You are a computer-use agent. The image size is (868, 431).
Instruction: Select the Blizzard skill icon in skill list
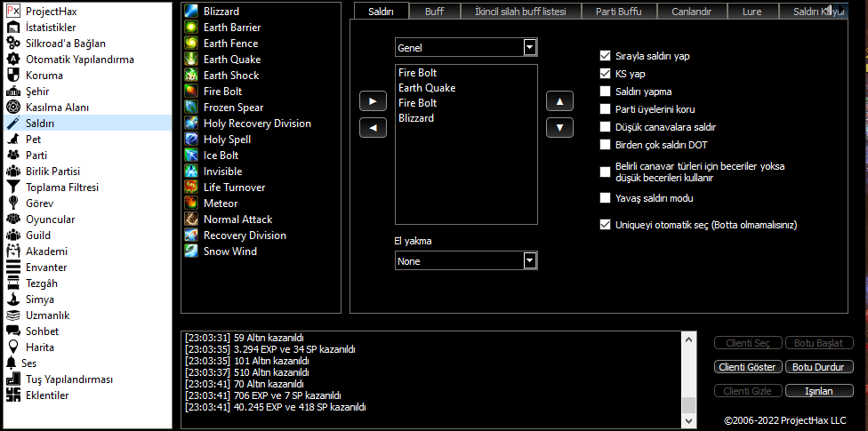click(x=190, y=12)
